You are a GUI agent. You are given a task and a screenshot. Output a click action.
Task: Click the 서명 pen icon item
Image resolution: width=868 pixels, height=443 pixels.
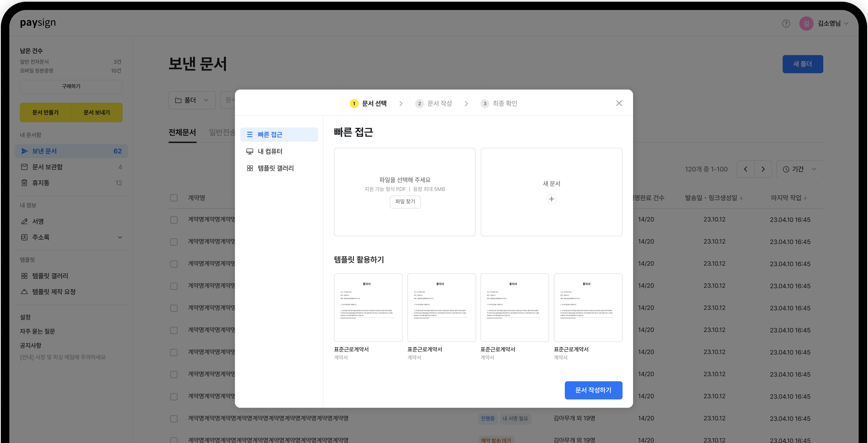[x=38, y=221]
